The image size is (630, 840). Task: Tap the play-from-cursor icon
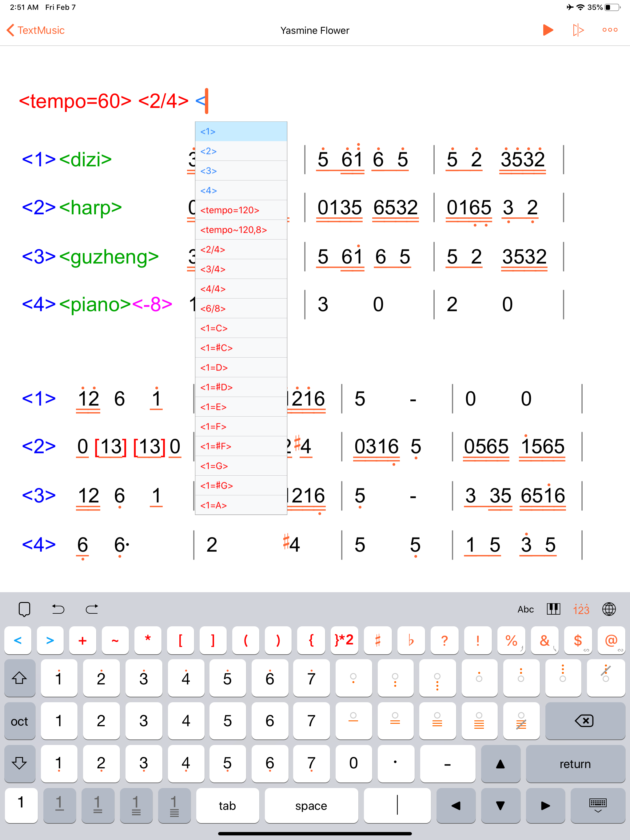578,30
